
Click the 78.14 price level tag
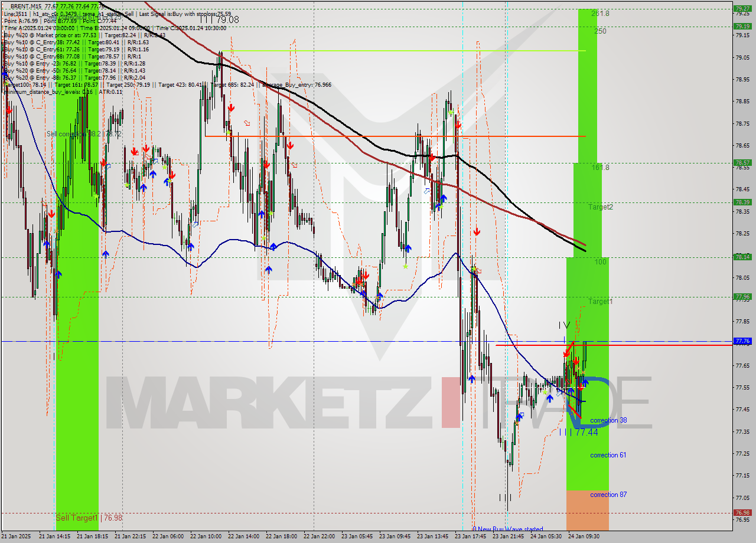coord(742,257)
